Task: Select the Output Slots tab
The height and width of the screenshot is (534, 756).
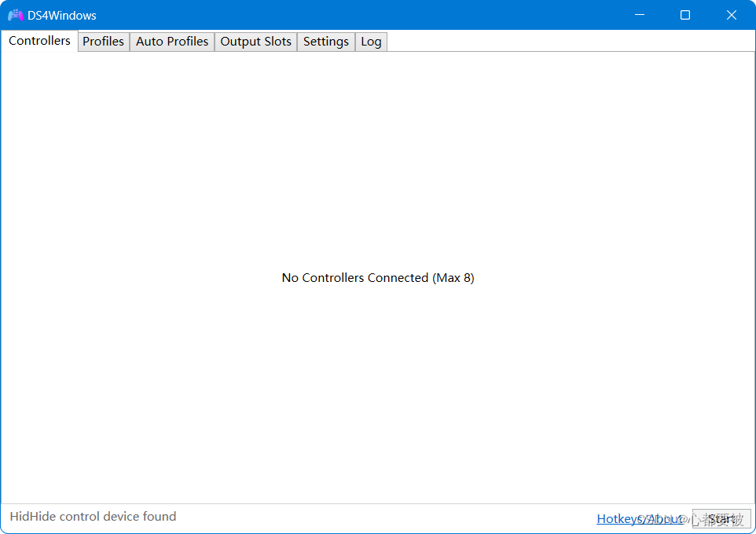Action: 255,42
